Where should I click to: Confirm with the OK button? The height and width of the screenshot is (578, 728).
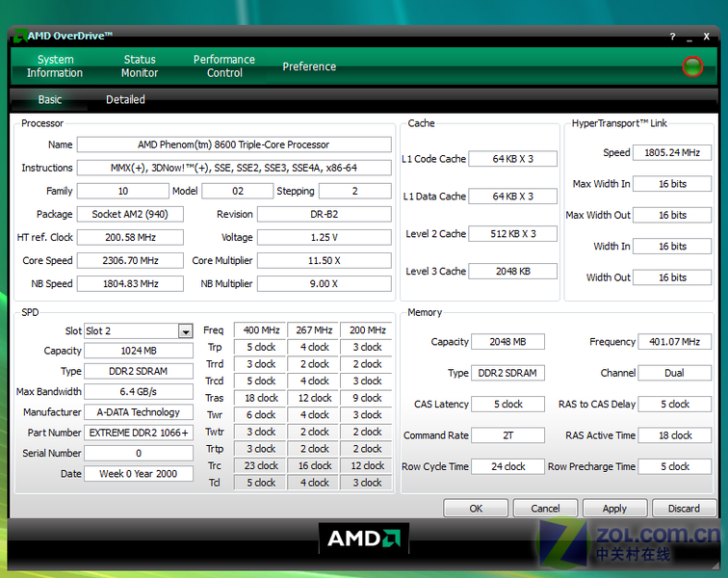pyautogui.click(x=476, y=509)
